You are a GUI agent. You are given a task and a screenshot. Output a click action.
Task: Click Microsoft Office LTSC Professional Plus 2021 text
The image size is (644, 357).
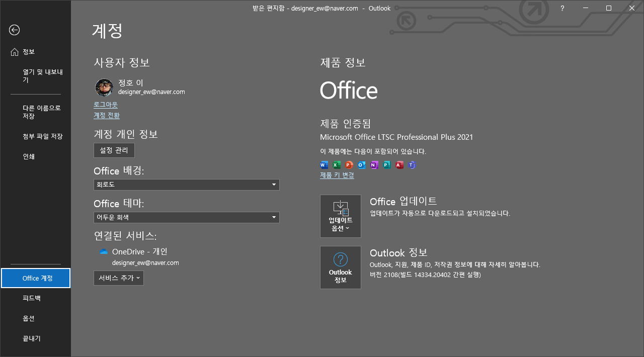396,137
